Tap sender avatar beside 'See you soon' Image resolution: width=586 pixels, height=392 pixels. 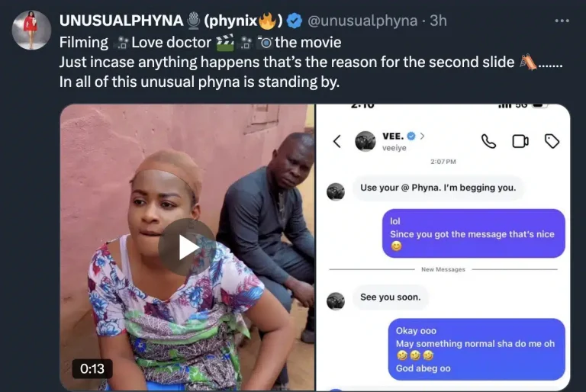pyautogui.click(x=336, y=301)
